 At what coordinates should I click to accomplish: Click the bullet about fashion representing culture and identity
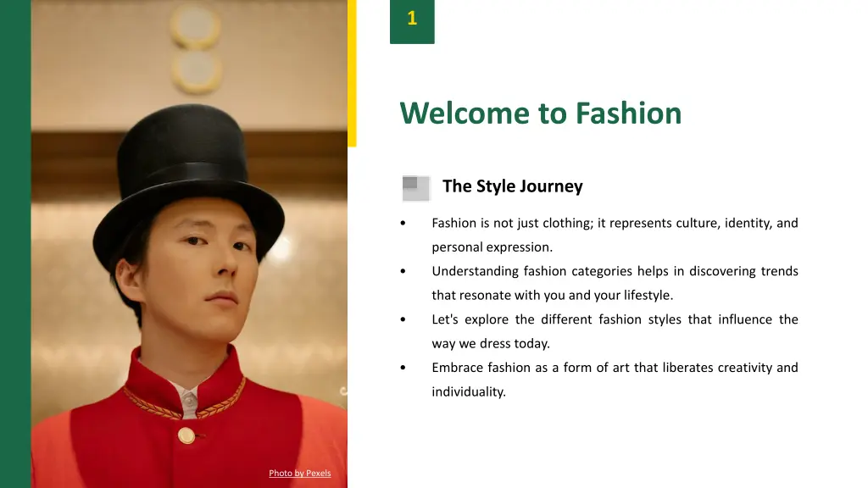pyautogui.click(x=615, y=236)
